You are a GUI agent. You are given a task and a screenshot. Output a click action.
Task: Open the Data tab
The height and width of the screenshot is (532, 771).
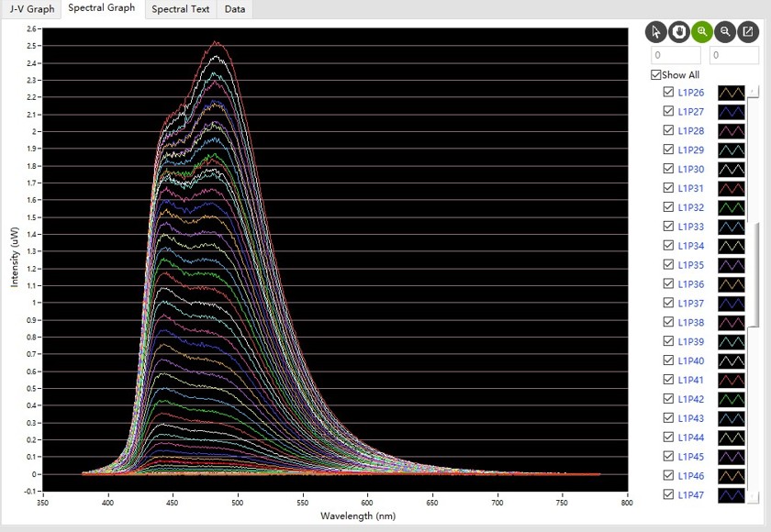(235, 9)
